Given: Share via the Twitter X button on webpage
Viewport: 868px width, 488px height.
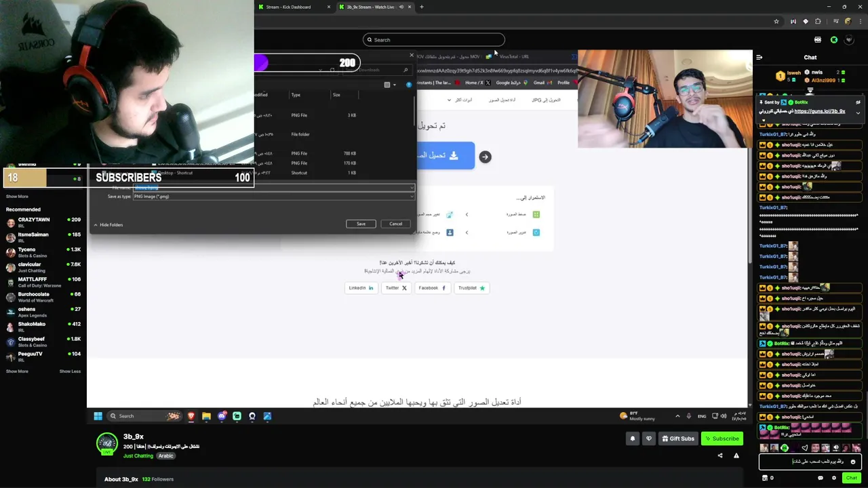Looking at the screenshot, I should point(396,288).
